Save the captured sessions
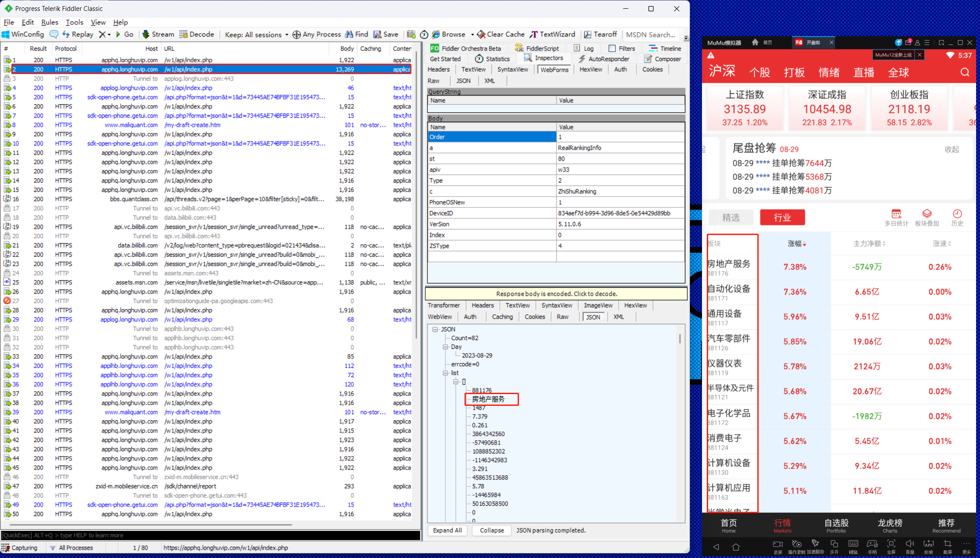 [x=386, y=34]
